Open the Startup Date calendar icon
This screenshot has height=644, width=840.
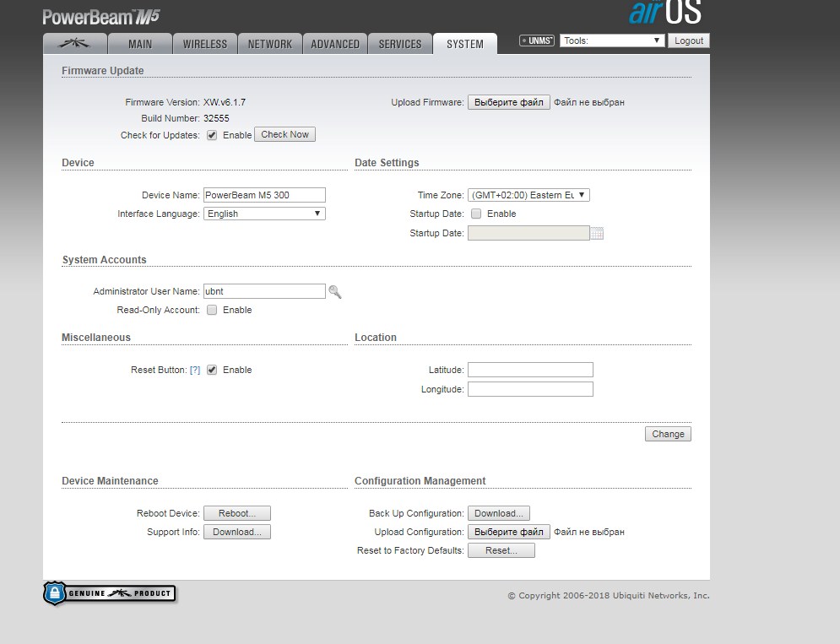[597, 233]
